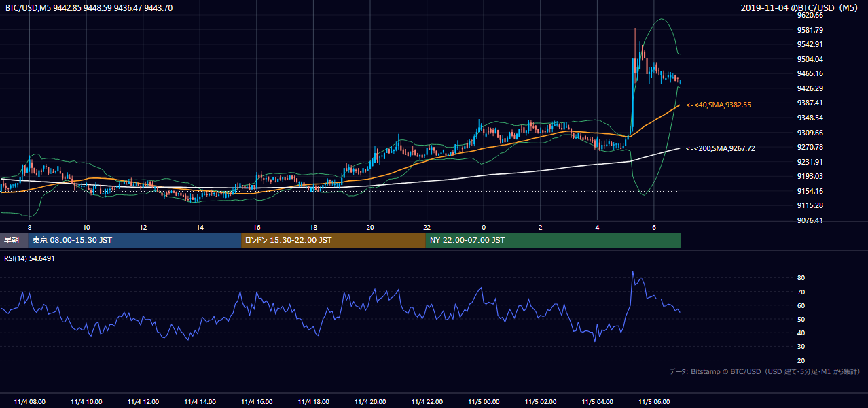Screen dimensions: 868x408
Task: Click the 11/4 16:00 time label
Action: point(257,401)
